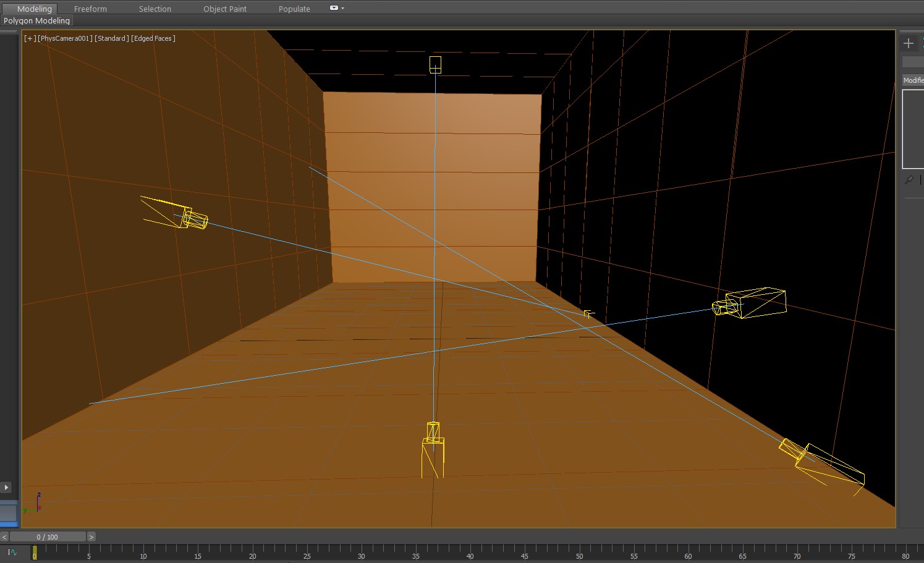
Task: Open the Mini Curve Editor icon
Action: [12, 552]
